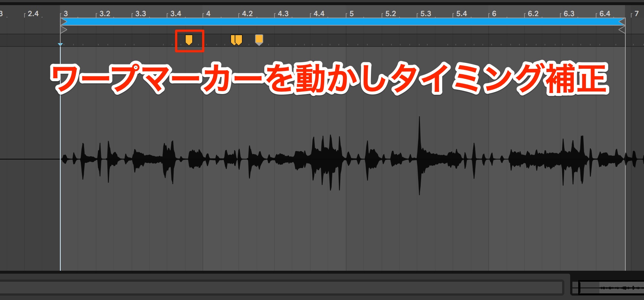Click ruler label 6.2
This screenshot has width=644, height=300.
[x=533, y=14]
